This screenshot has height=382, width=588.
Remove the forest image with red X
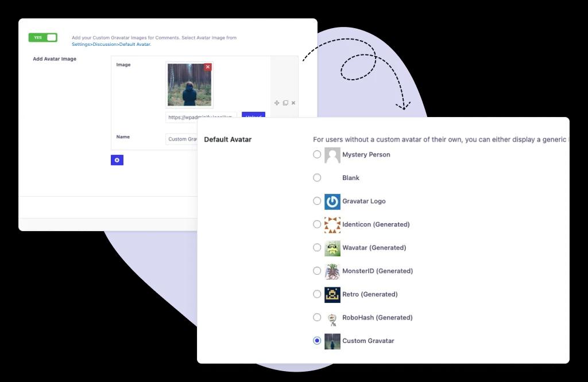tap(208, 67)
